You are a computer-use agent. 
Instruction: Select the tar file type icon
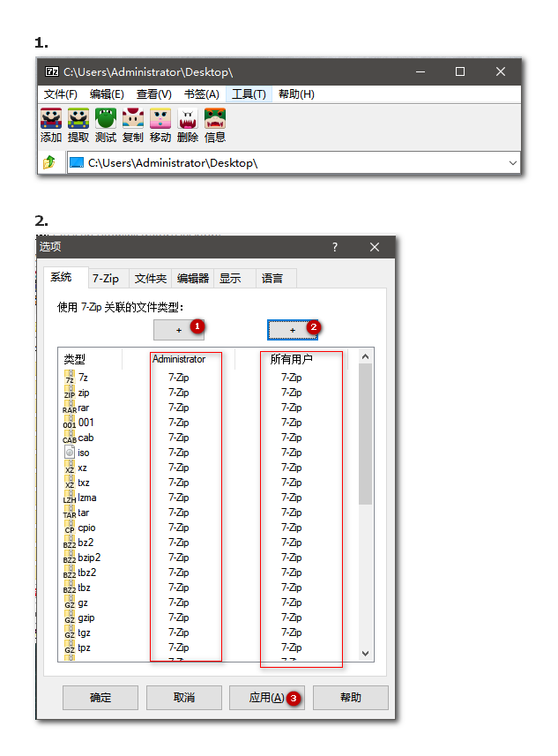point(70,513)
